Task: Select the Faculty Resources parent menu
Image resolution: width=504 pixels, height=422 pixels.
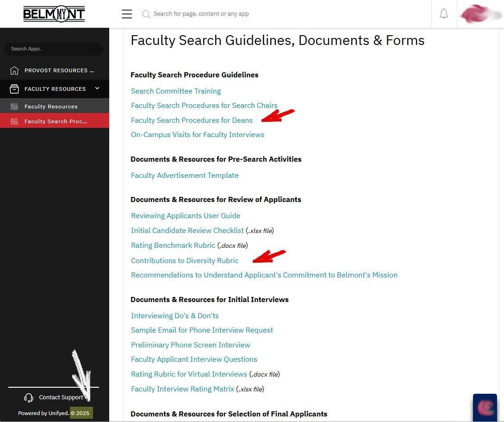Action: [55, 89]
